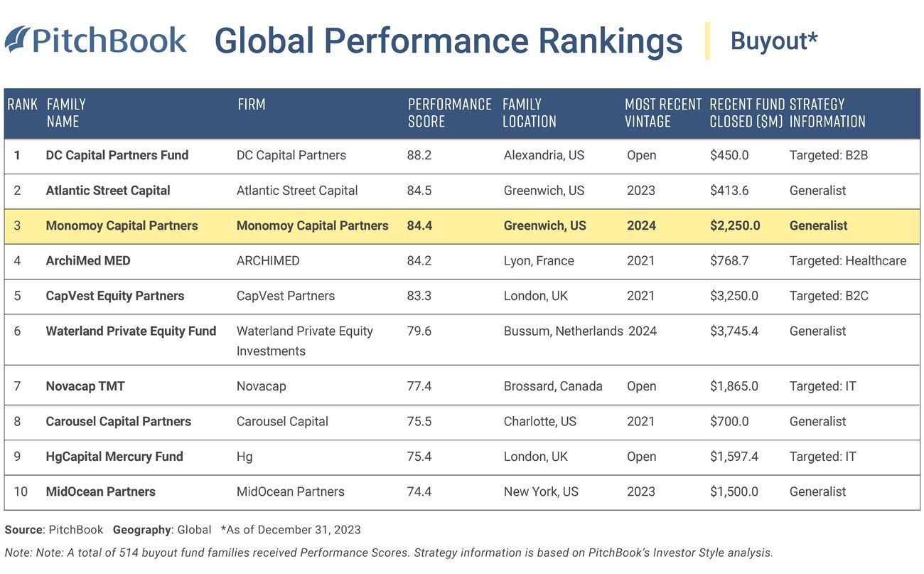
Task: Click MidOcean Partners family name
Action: pyautogui.click(x=100, y=491)
